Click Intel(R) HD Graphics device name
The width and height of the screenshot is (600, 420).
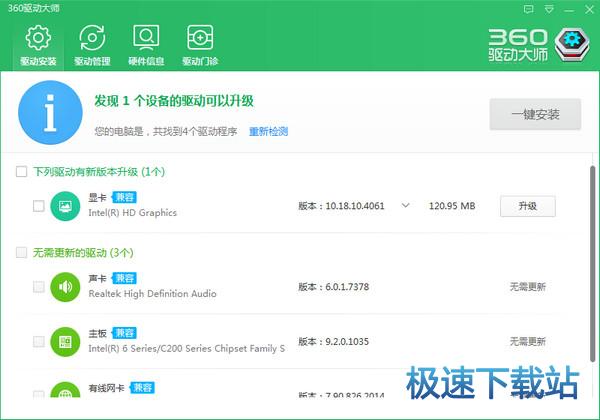click(x=132, y=213)
